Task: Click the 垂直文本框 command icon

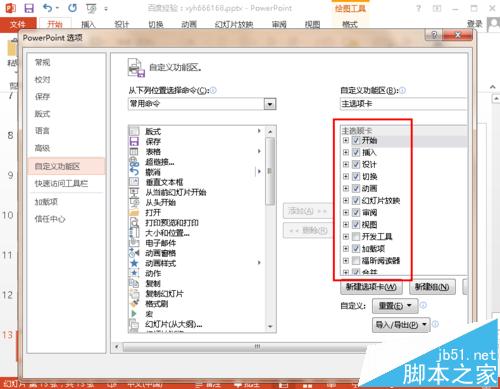Action: 134,182
